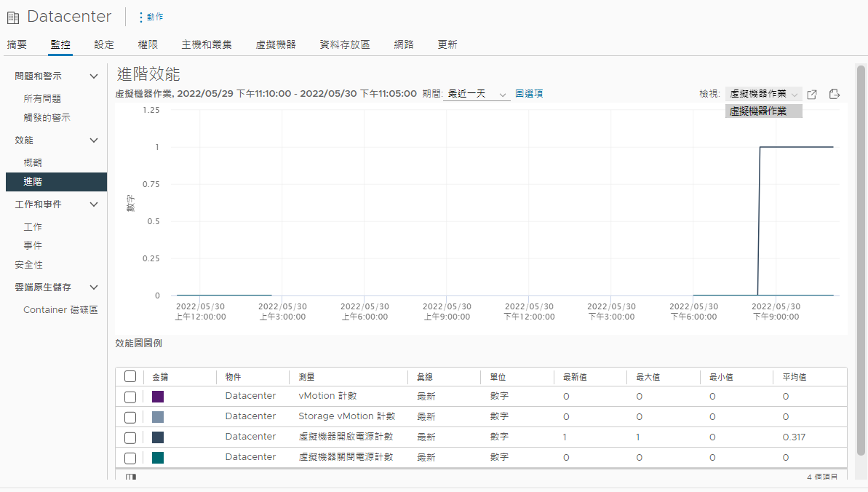The height and width of the screenshot is (492, 868).
Task: Open 概觀 under performance section
Action: tap(33, 162)
